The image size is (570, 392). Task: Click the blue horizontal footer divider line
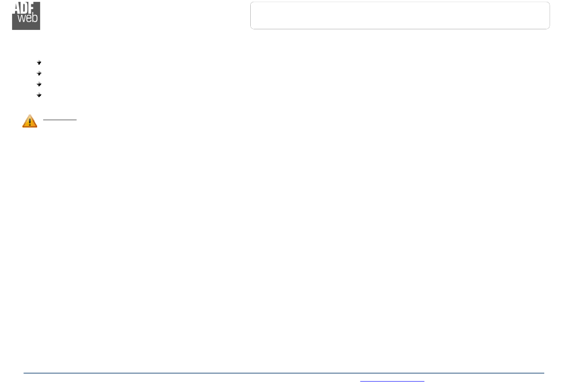point(284,373)
